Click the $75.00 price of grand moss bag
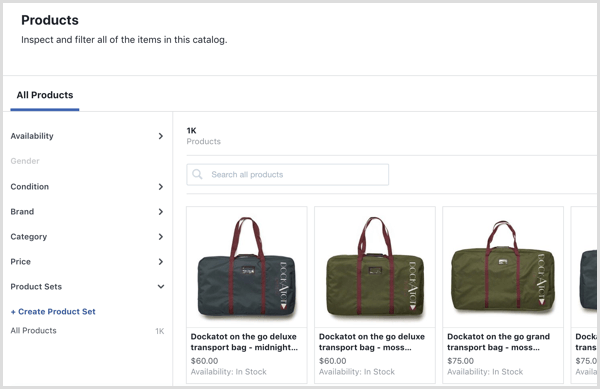This screenshot has height=389, width=600. 460,361
